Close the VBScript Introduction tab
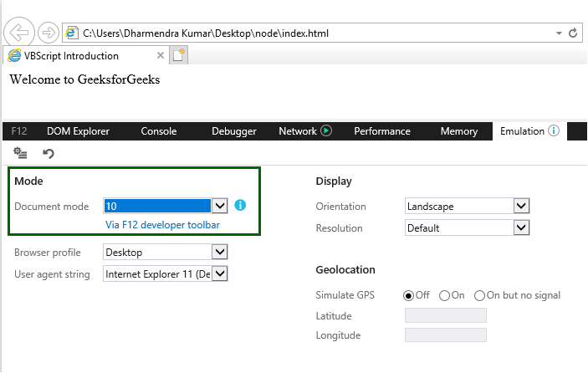This screenshot has height=373, width=588. [161, 56]
